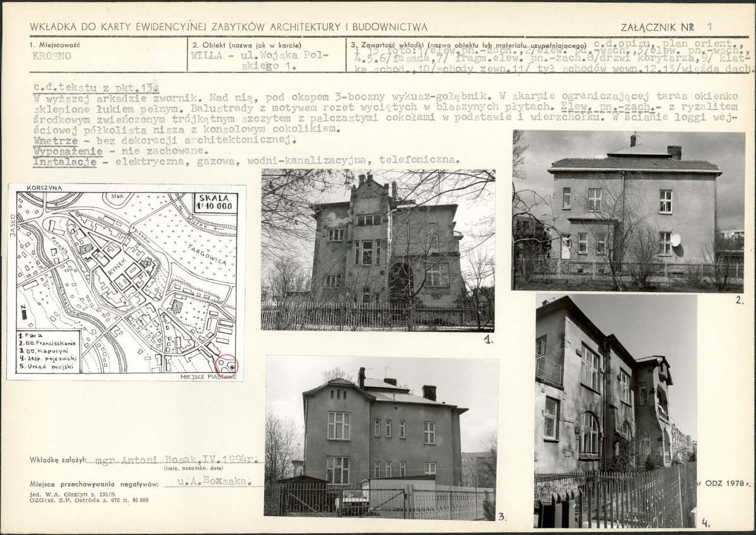Click the handwritten number '3.' beside the bottom-center photo
The width and height of the screenshot is (756, 535).
click(x=503, y=517)
